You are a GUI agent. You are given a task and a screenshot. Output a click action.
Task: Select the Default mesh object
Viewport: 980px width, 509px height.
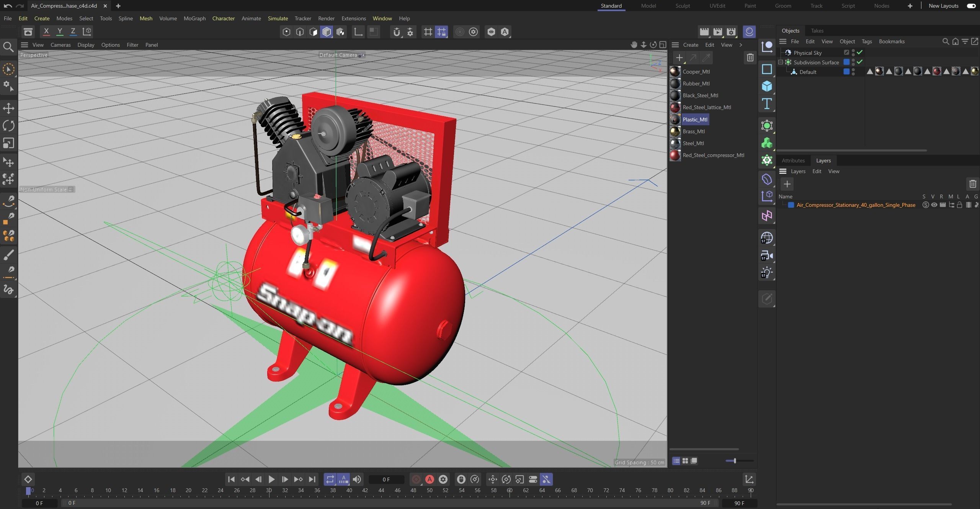808,72
